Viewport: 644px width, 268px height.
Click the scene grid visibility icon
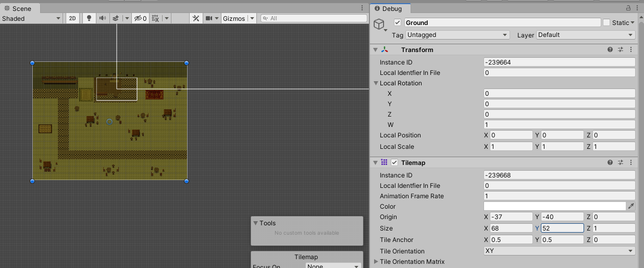pos(155,18)
